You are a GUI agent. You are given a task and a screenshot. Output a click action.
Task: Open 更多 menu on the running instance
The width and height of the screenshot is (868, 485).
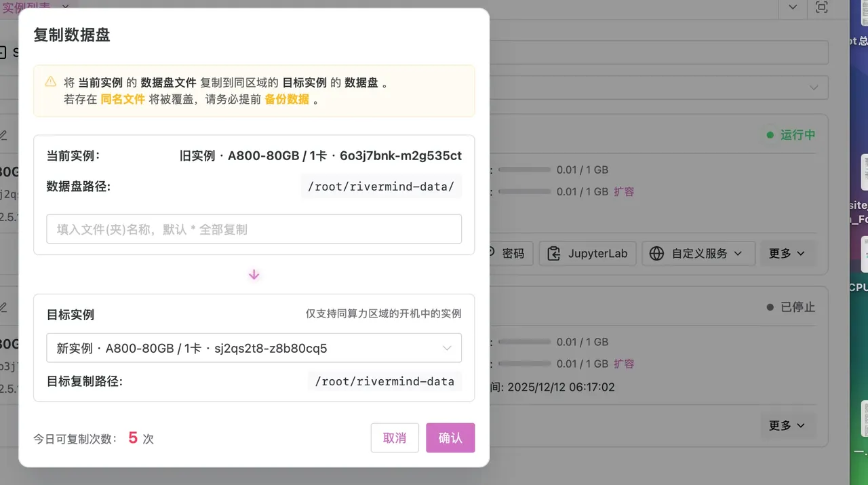(x=787, y=253)
